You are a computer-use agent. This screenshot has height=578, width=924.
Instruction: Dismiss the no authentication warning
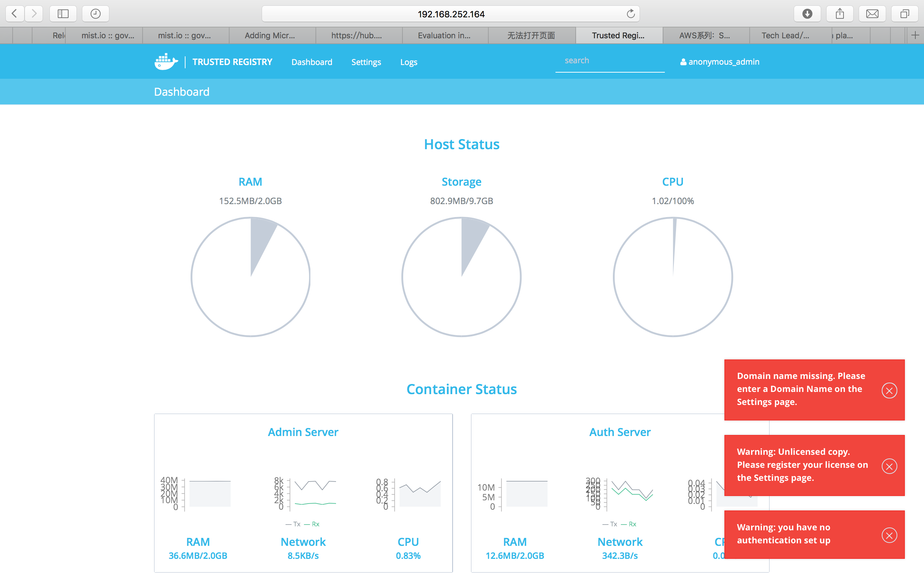(889, 535)
